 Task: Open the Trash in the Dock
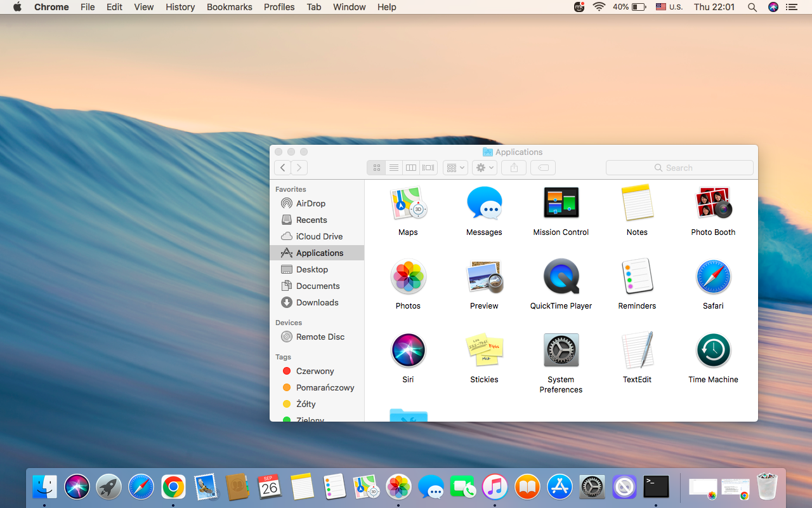coord(767,487)
